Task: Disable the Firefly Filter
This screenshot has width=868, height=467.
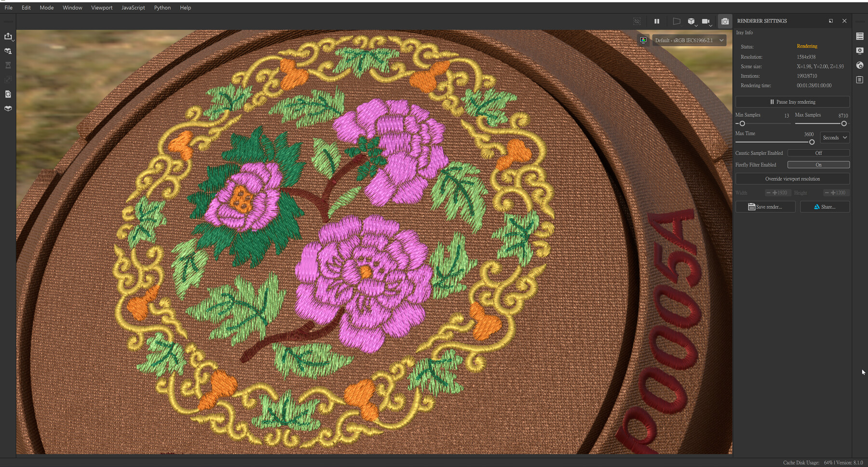Action: (818, 165)
